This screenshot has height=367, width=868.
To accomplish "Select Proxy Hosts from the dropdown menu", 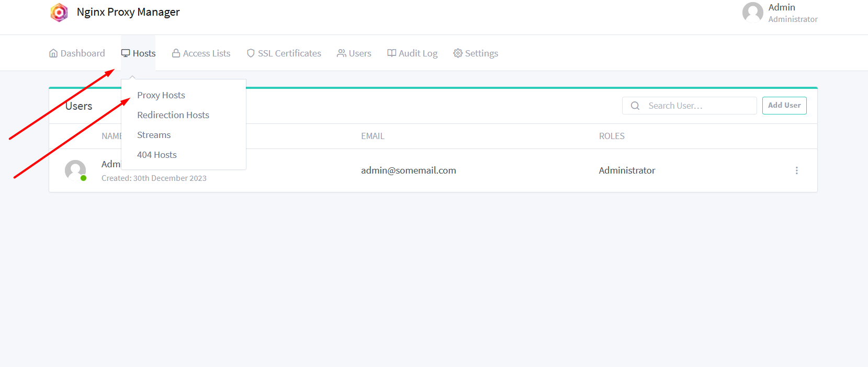I will pos(161,95).
